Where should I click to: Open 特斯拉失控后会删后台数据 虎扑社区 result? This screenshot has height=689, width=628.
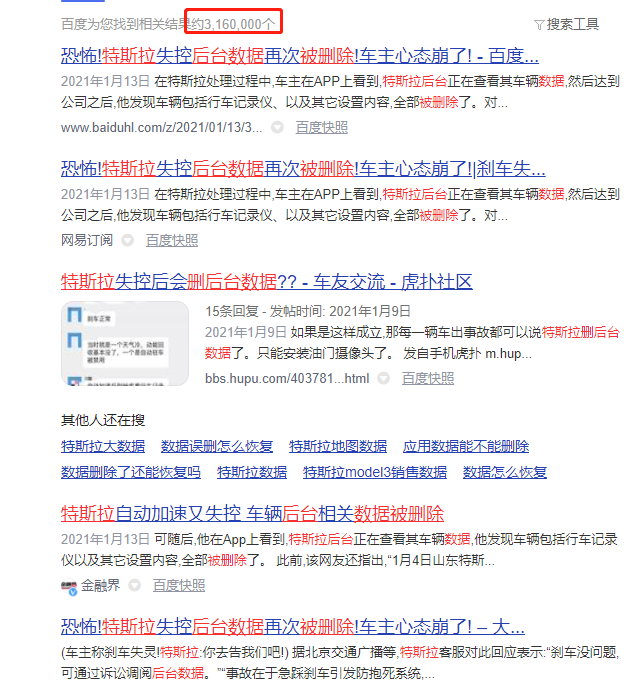(266, 282)
